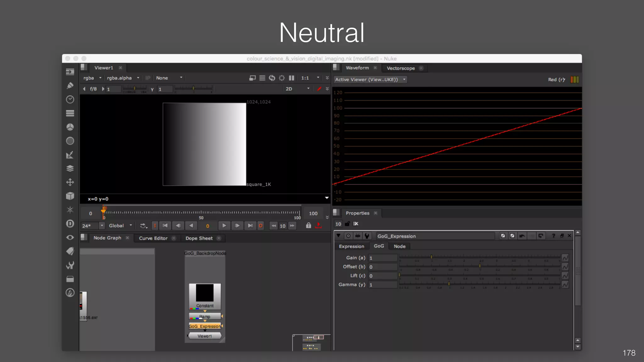Open the Views eye icon in toolbar
Screen dimensions: 644x362
[70, 238]
